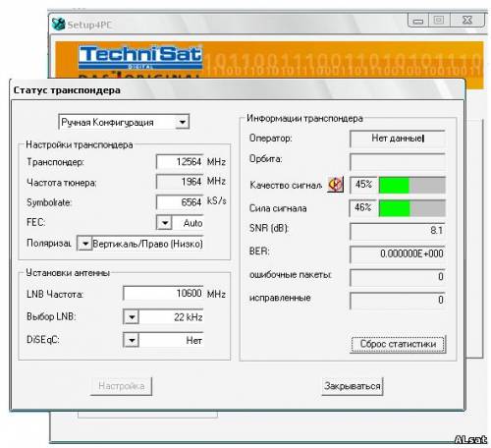Open the Ручная Конфигурация dropdown

pos(182,122)
